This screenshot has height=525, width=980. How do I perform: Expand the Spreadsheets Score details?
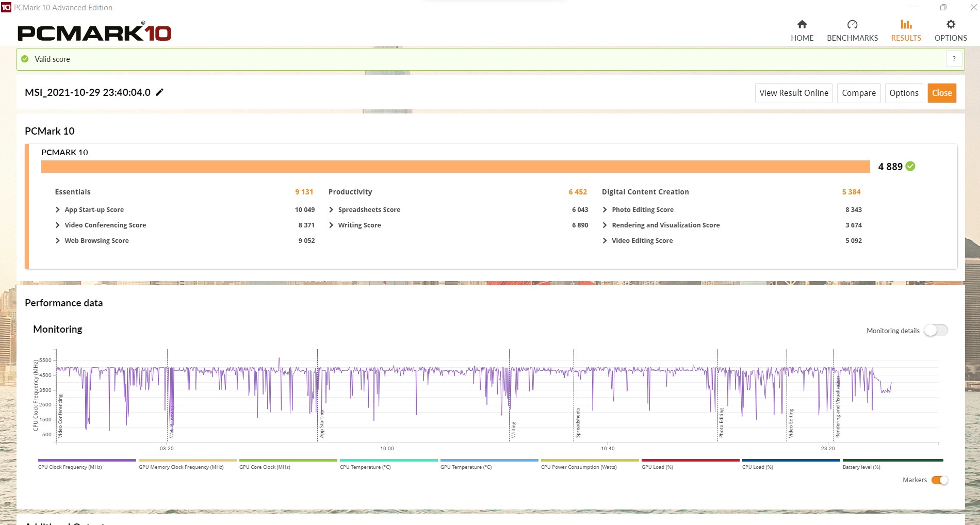331,210
